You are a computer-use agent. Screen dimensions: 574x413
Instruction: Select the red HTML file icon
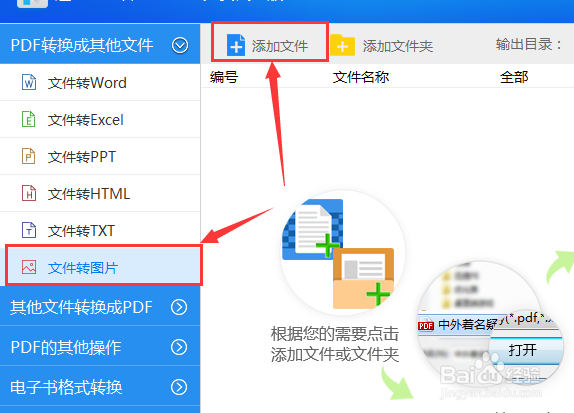(29, 193)
